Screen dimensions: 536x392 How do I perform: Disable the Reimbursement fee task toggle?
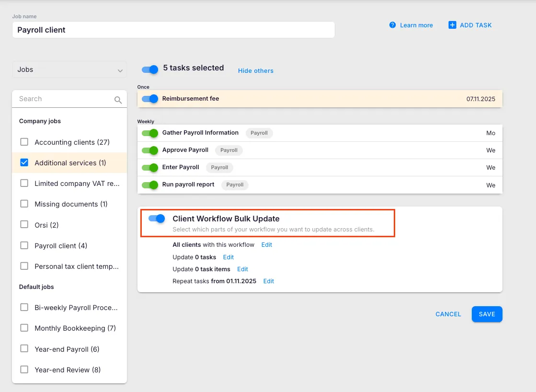[x=150, y=99]
